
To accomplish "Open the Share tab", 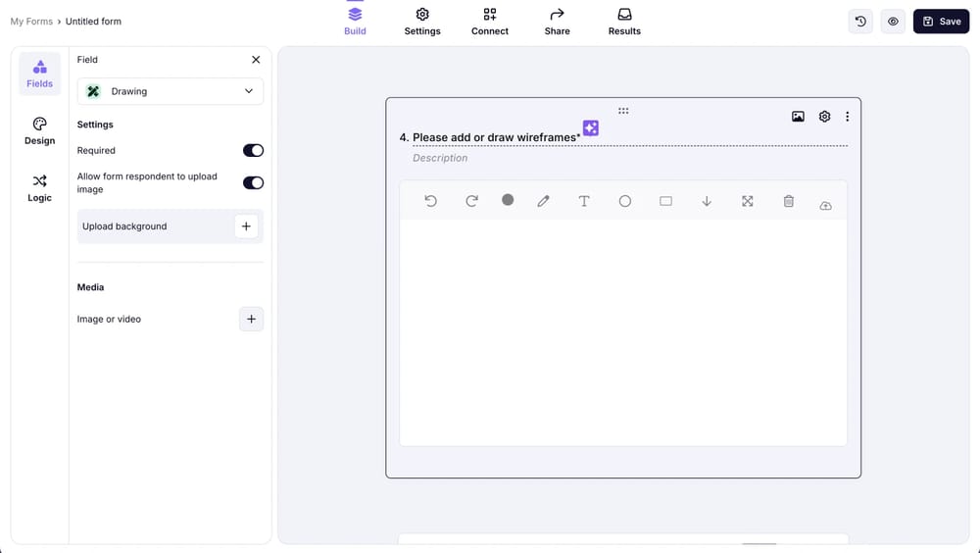I will point(557,22).
